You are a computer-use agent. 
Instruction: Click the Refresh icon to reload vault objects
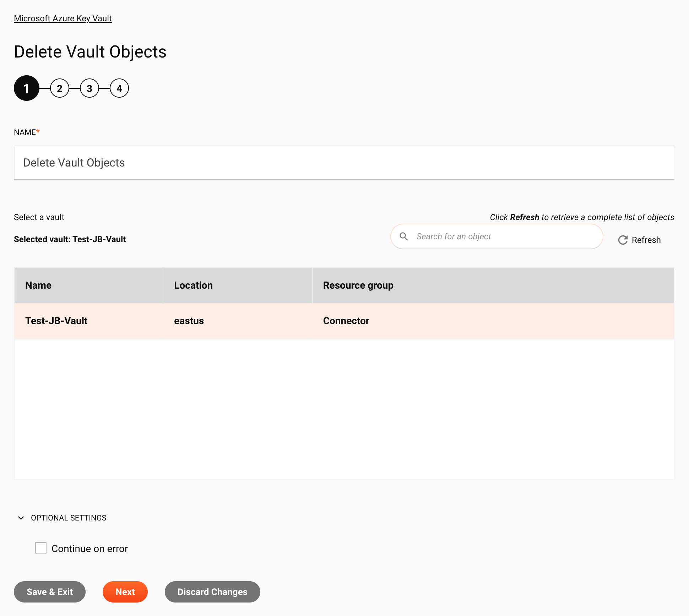pyautogui.click(x=623, y=240)
